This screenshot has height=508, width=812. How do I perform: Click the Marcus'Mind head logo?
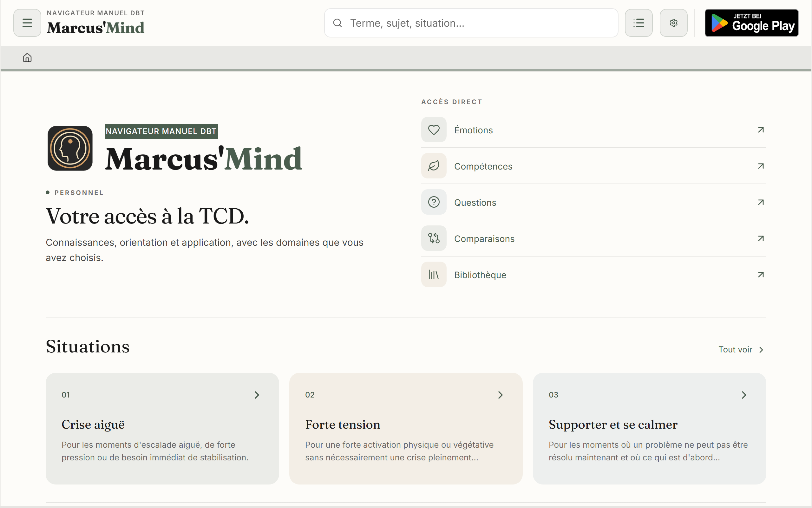(70, 148)
